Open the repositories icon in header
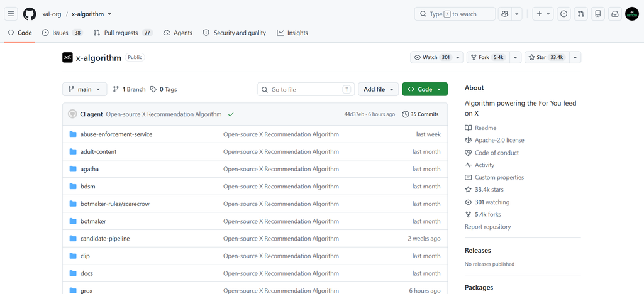This screenshot has height=294, width=644. coord(598,14)
